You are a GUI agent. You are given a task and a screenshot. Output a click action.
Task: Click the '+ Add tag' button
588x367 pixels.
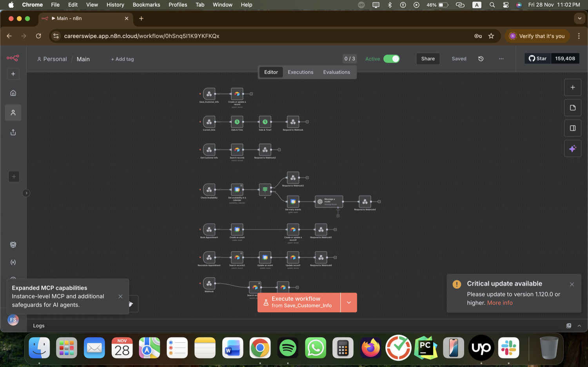click(122, 59)
